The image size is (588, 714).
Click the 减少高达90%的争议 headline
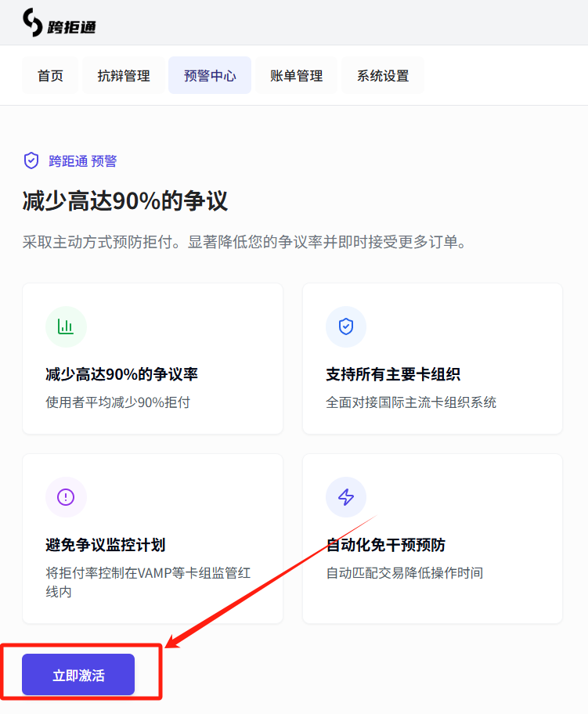tap(124, 200)
